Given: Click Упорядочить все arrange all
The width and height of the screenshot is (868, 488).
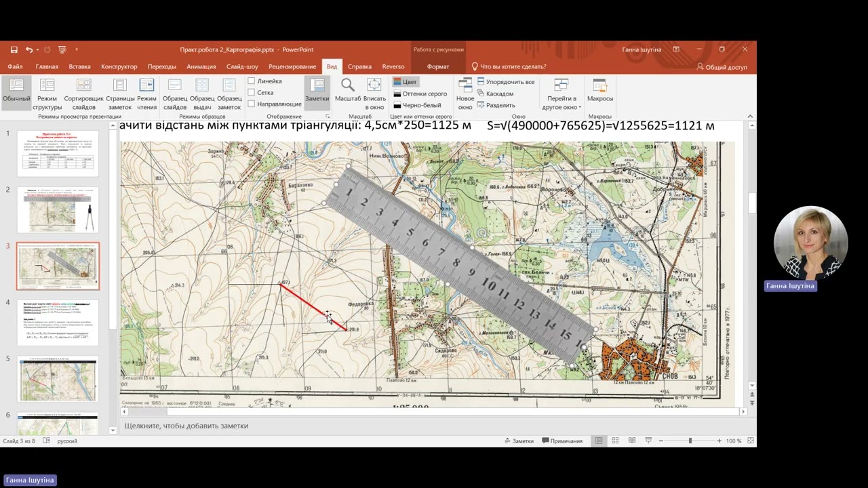Looking at the screenshot, I should [x=506, y=81].
